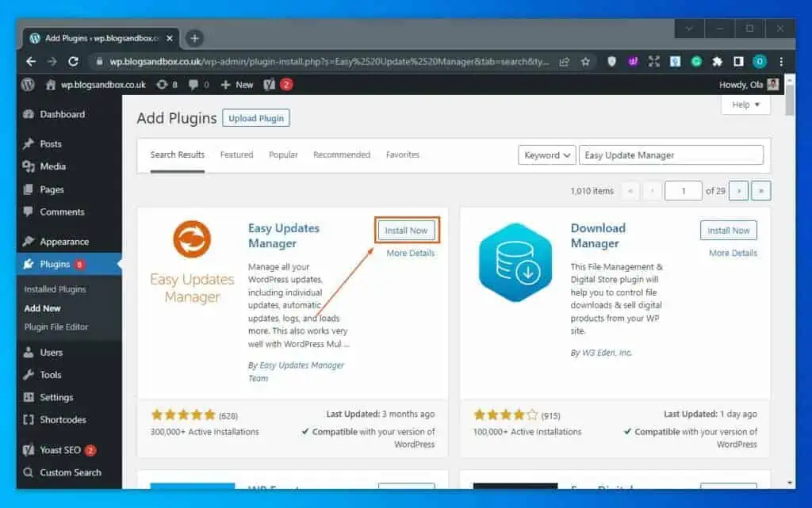
Task: Open the WordPress logo menu in admin bar
Action: click(28, 84)
